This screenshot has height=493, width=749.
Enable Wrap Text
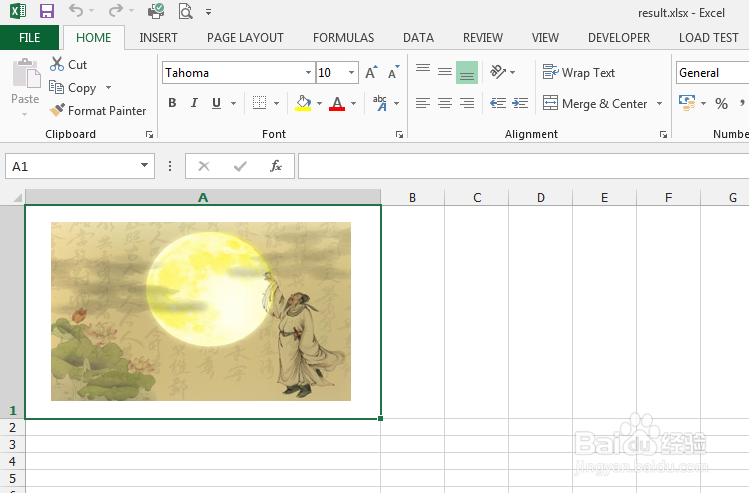click(x=579, y=73)
